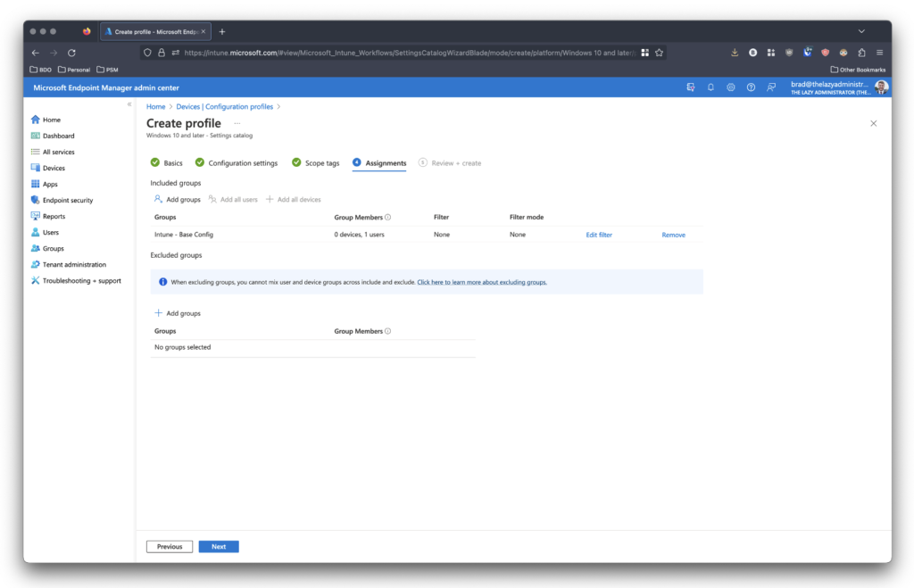Switch to the Basics step
914x588 pixels.
166,163
